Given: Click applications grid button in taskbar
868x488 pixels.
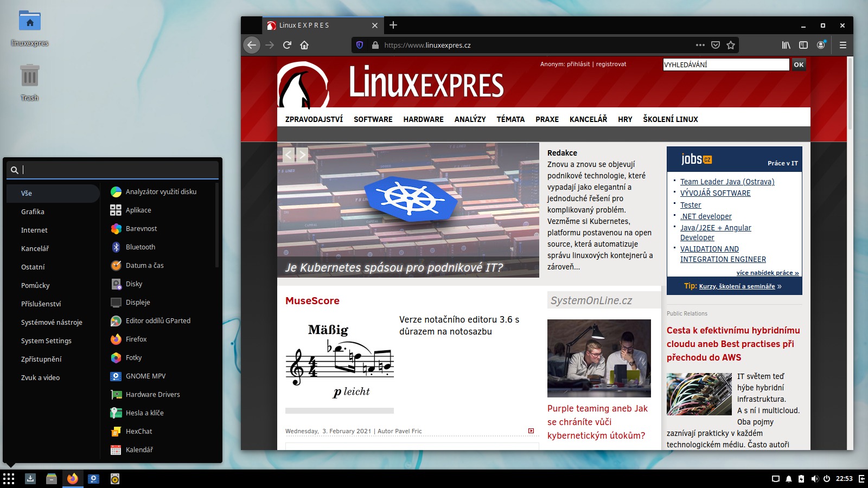Looking at the screenshot, I should (x=9, y=479).
